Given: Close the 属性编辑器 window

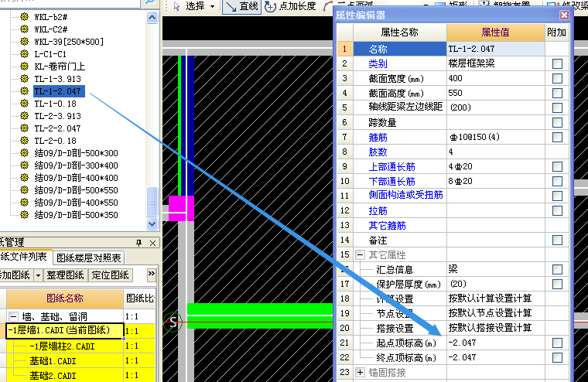Looking at the screenshot, I should pos(564,15).
